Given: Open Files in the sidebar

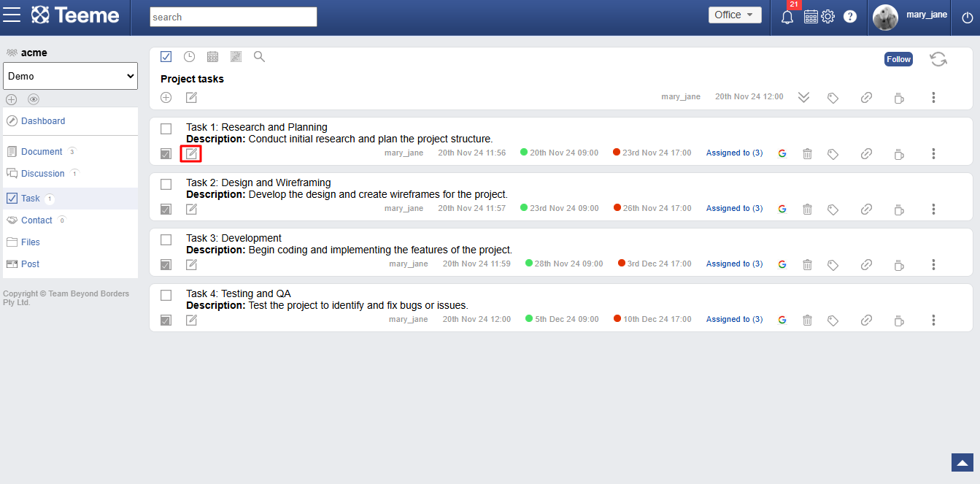Looking at the screenshot, I should [x=31, y=242].
